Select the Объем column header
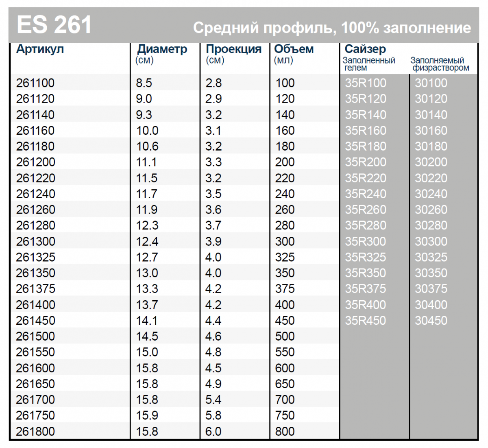 (x=294, y=49)
